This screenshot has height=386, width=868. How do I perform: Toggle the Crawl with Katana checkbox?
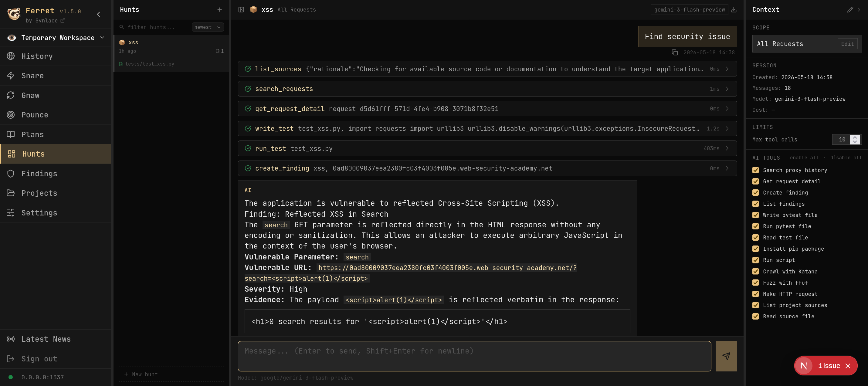tap(755, 272)
